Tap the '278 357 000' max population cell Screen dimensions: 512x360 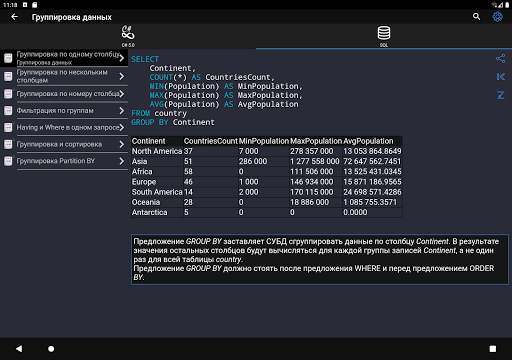[x=311, y=151]
